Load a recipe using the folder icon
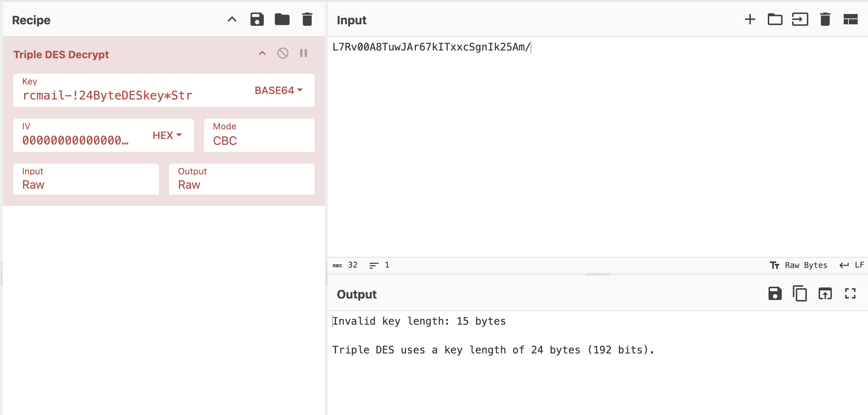 point(282,20)
